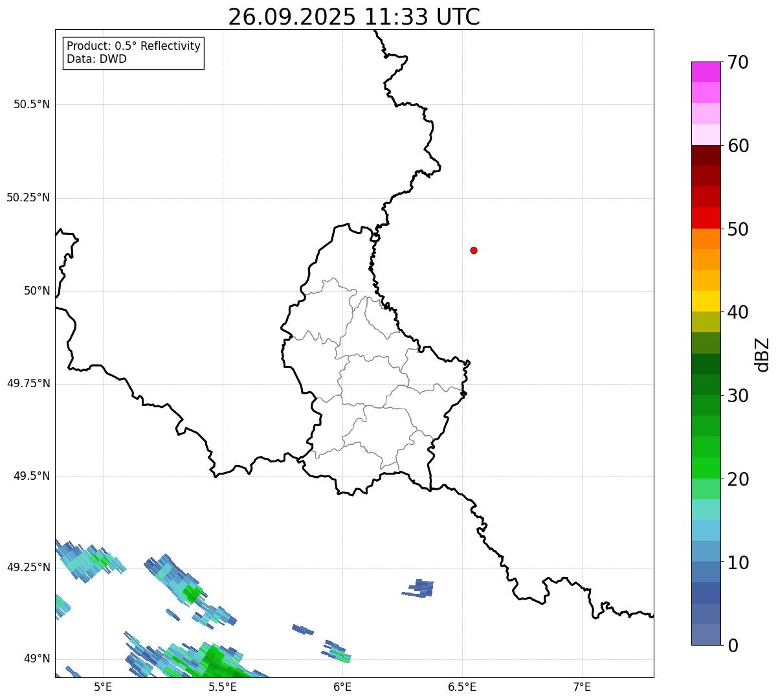The height and width of the screenshot is (700, 778).
Task: Click the 50°N latitude label
Action: [x=37, y=291]
